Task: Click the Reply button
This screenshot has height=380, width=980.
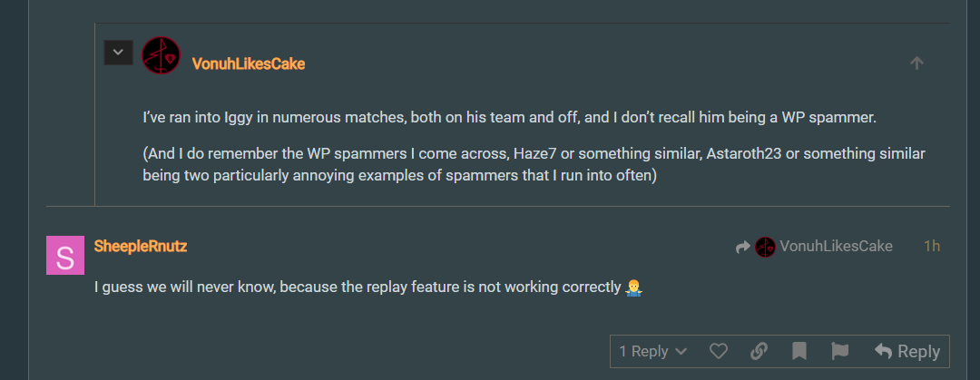Action: [x=906, y=351]
